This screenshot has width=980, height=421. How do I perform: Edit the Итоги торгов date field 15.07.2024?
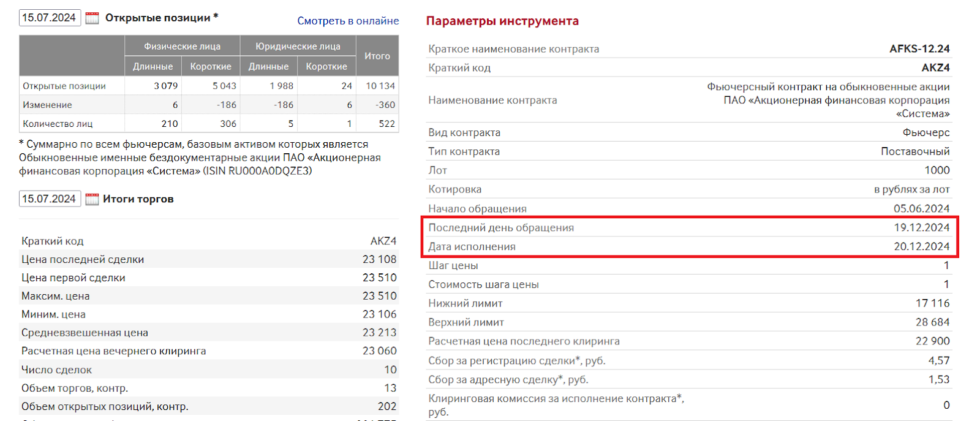50,199
